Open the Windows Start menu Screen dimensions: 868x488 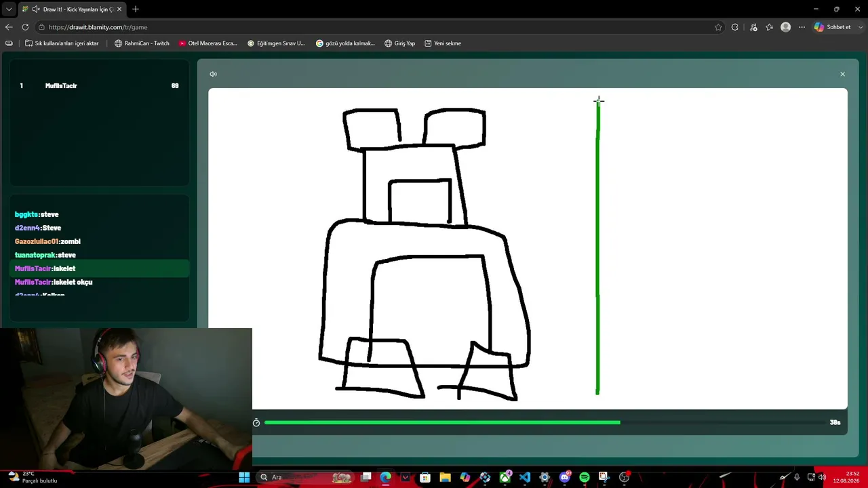[244, 477]
